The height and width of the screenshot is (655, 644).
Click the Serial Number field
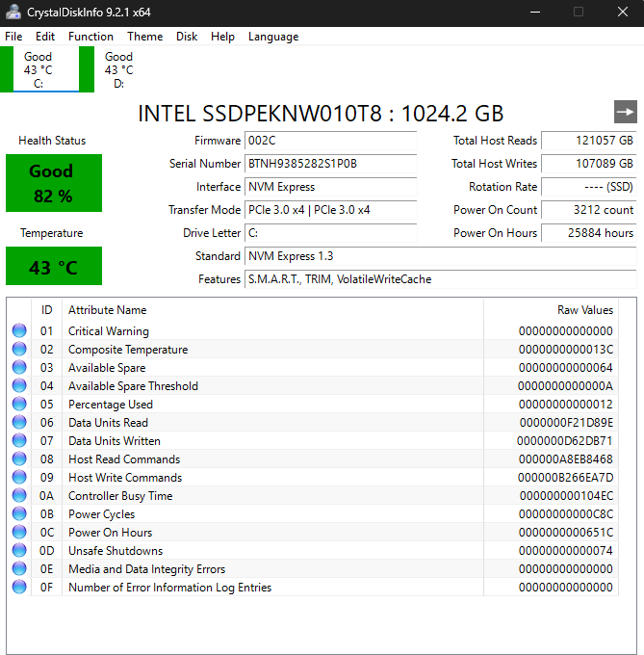coord(330,164)
